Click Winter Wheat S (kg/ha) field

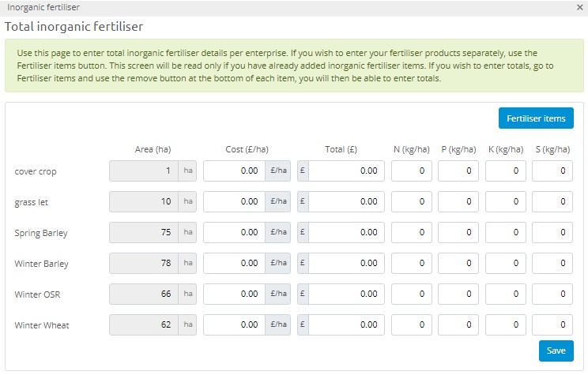552,324
